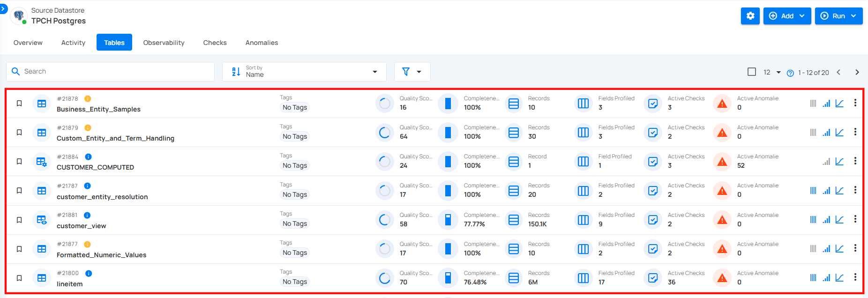Viewport: 868px width, 298px height.
Task: Open the page size dropdown showing 12
Action: click(772, 72)
